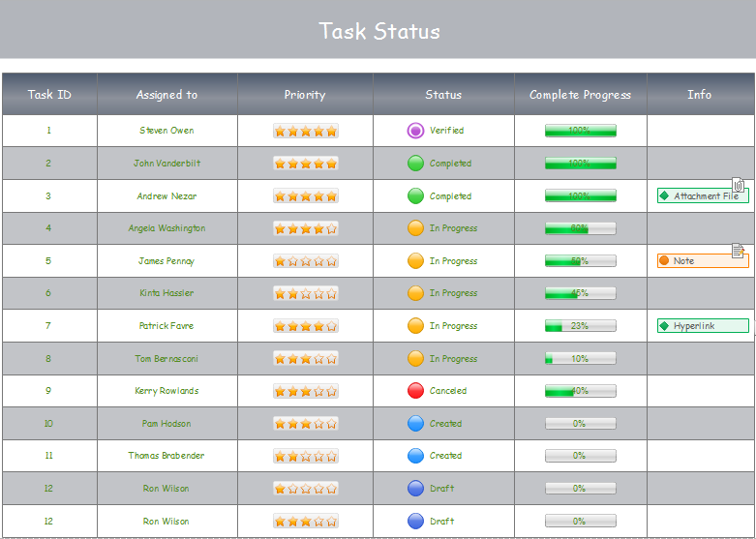Viewport: 756px width, 539px height.
Task: Click the red Canceled status icon
Action: pyautogui.click(x=415, y=391)
